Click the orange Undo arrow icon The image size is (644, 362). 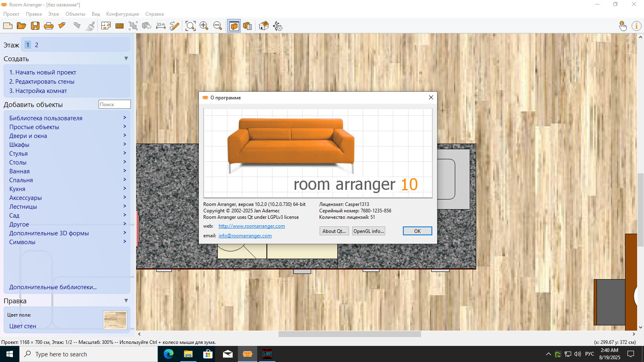pyautogui.click(x=62, y=26)
